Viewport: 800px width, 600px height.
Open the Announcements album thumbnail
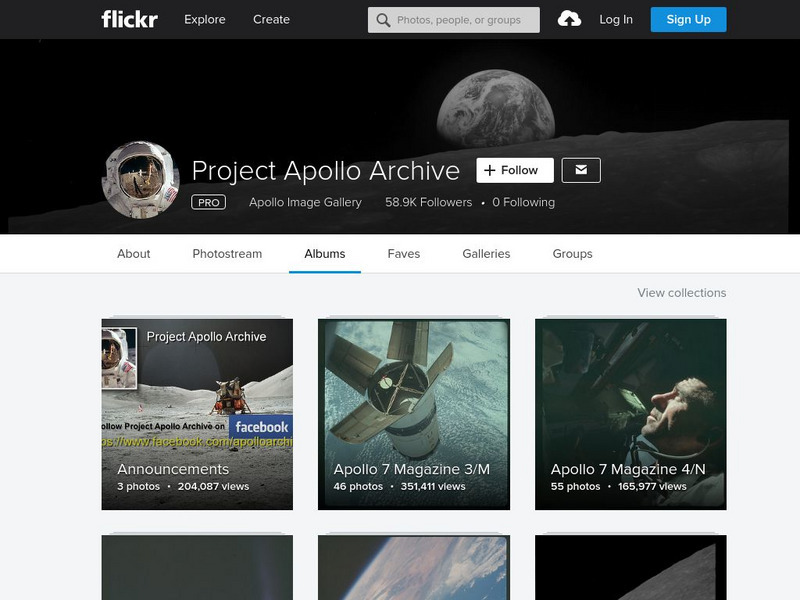click(x=197, y=414)
